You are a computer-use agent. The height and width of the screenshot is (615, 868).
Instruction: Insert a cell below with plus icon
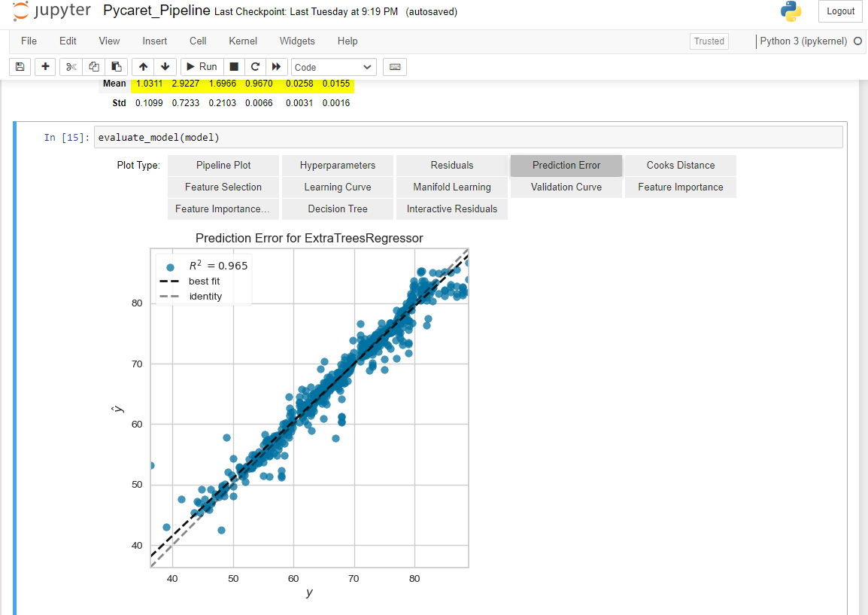pyautogui.click(x=45, y=67)
